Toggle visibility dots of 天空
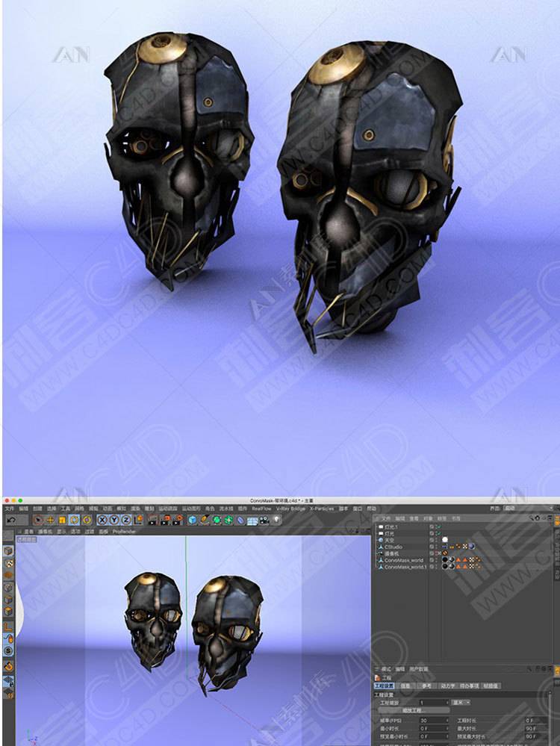The image size is (560, 746). point(436,541)
